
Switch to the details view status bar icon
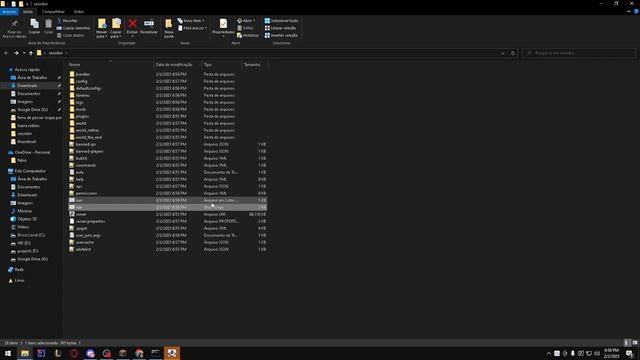[x=627, y=343]
